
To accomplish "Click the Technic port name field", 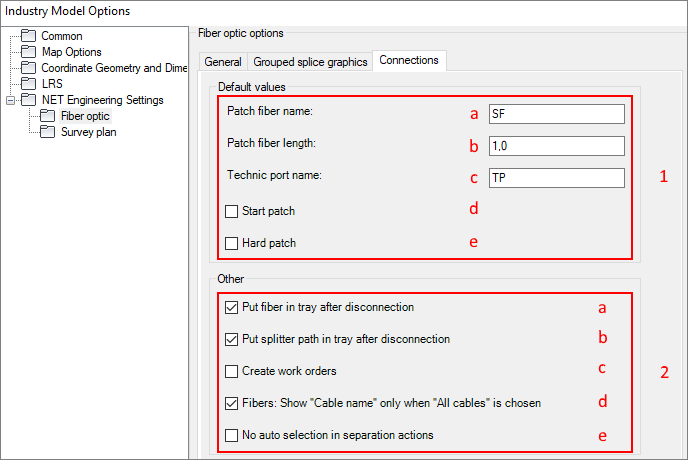I will (557, 178).
